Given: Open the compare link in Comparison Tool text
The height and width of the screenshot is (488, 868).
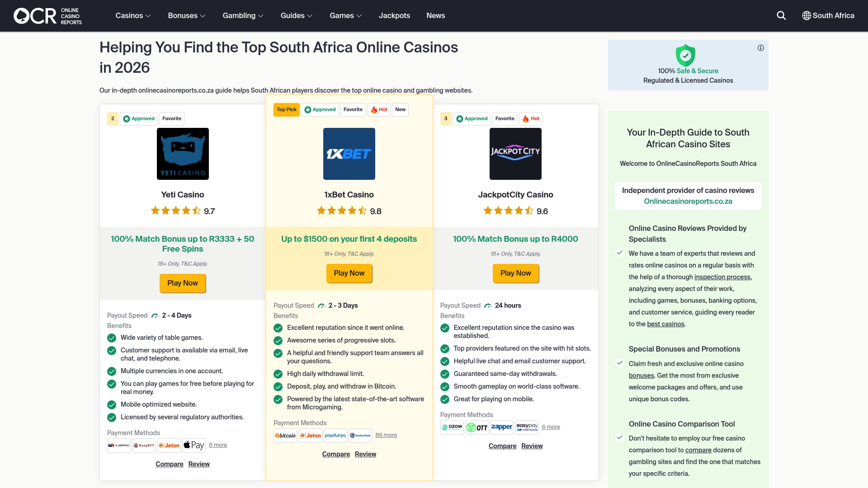Looking at the screenshot, I should (698, 450).
